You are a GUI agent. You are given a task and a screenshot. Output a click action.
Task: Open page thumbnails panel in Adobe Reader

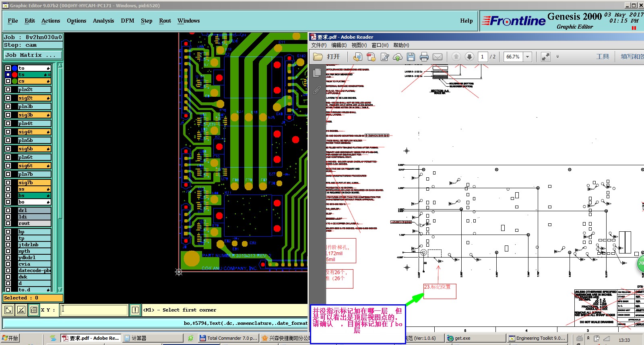(x=317, y=73)
